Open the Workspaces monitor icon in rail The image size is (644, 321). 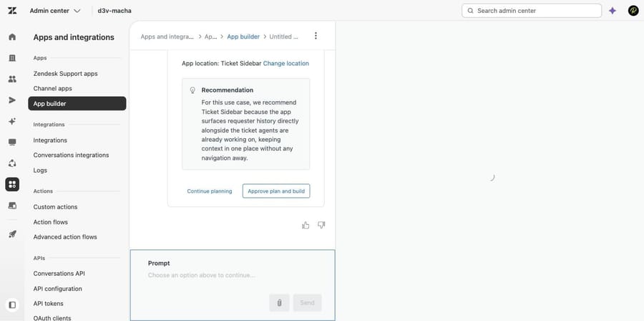(12, 142)
